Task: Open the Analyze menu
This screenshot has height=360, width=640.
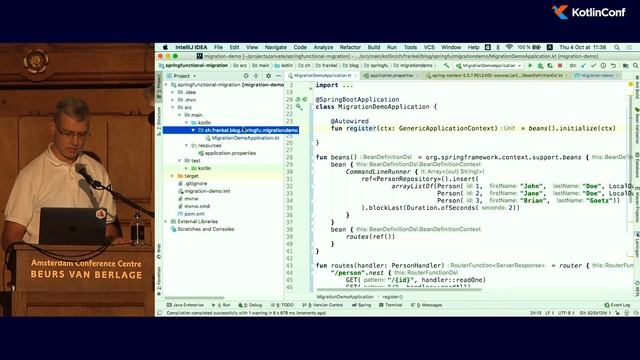Action: (x=323, y=47)
